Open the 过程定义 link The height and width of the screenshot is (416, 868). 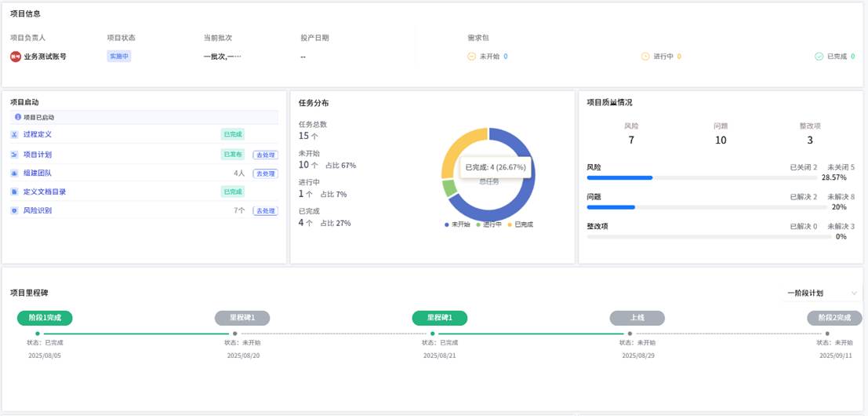[x=38, y=134]
